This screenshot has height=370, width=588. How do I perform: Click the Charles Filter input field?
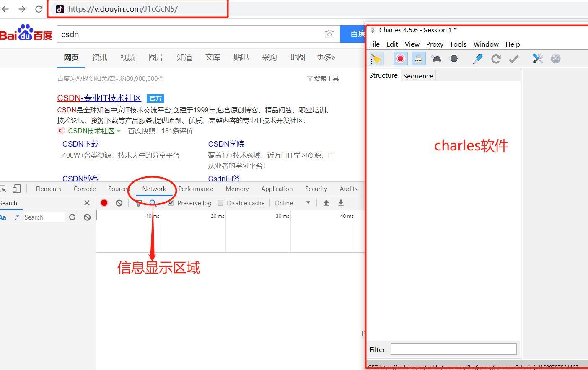pyautogui.click(x=453, y=349)
